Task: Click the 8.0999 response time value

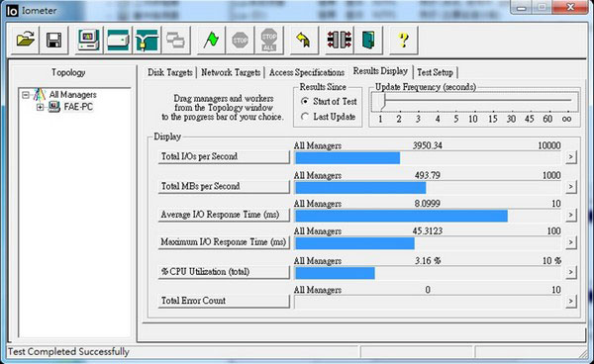Action: pos(428,204)
